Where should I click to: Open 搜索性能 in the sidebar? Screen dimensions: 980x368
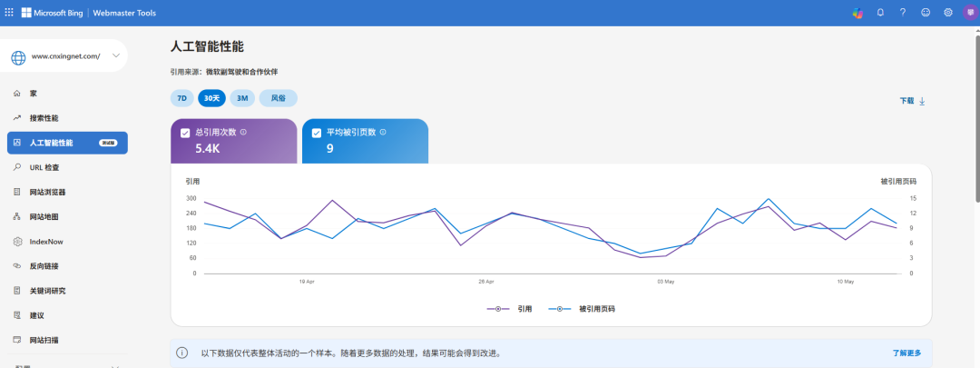pos(67,117)
